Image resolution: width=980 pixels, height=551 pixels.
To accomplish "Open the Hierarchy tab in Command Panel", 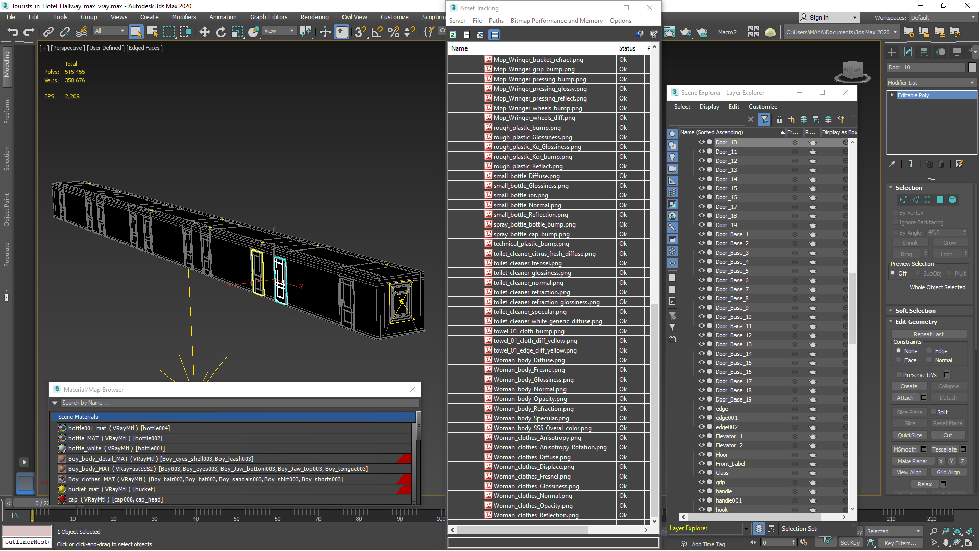I will click(924, 52).
